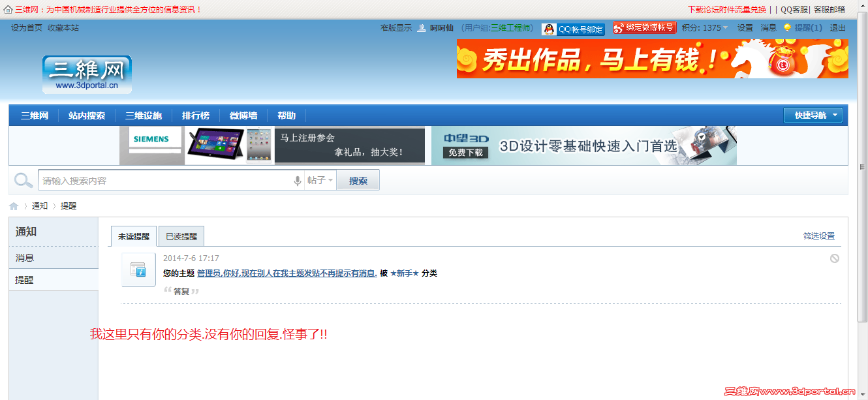Select 消息 in the 通知 sidebar
The width and height of the screenshot is (868, 400).
54,258
